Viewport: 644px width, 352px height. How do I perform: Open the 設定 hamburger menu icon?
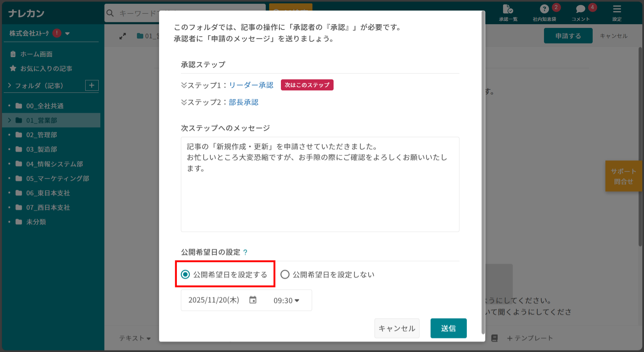pos(617,9)
